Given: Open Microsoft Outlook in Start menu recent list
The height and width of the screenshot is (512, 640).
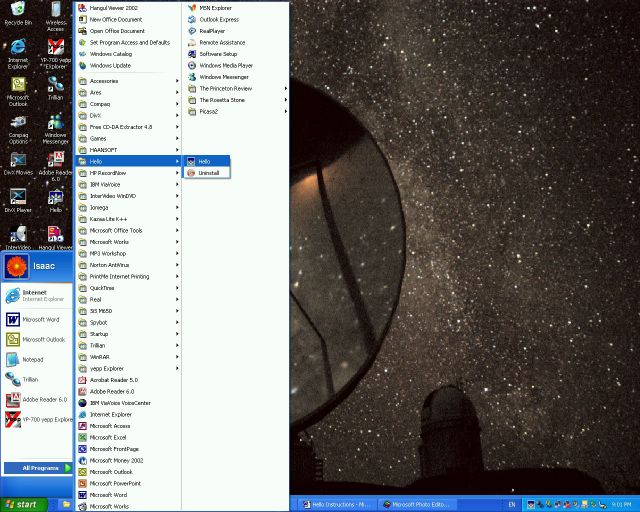Looking at the screenshot, I should [37, 339].
